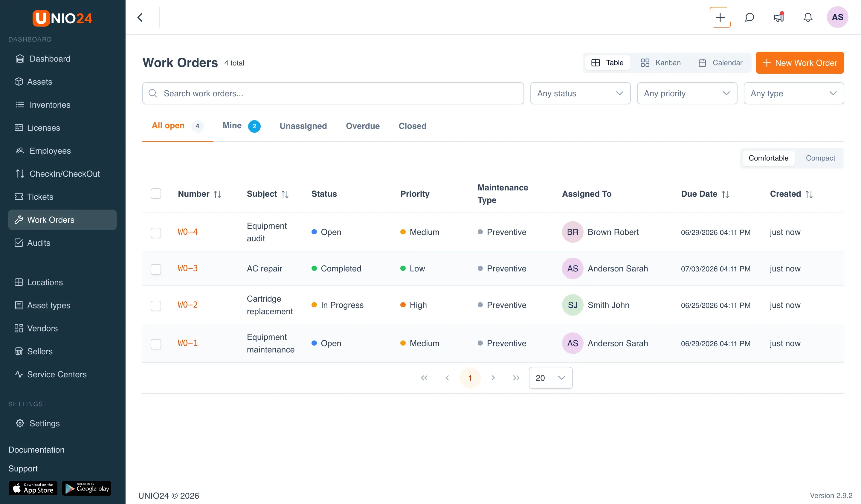The image size is (861, 504).
Task: Switch to Compact row density
Action: pyautogui.click(x=820, y=158)
